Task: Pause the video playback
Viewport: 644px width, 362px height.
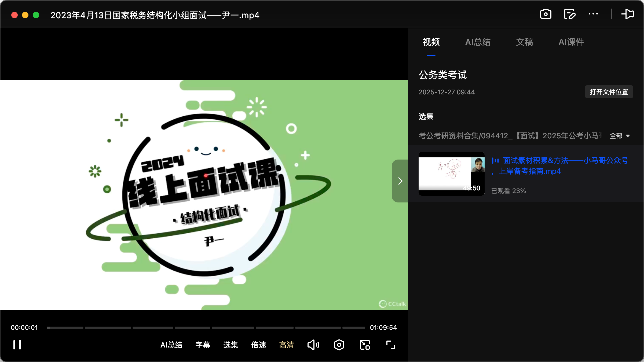Action: pyautogui.click(x=17, y=345)
